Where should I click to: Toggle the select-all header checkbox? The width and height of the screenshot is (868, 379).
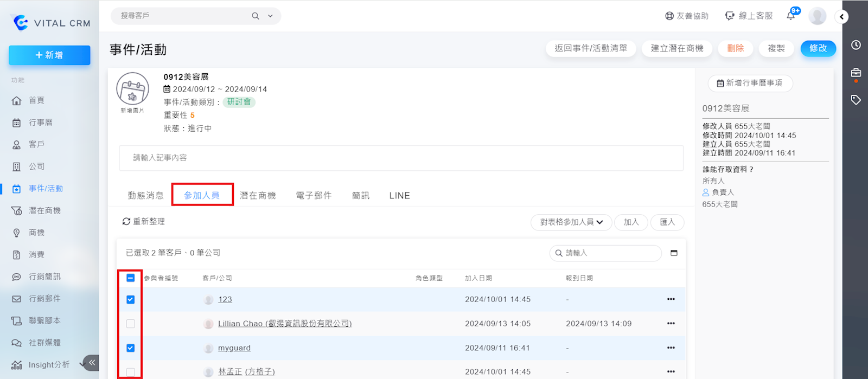click(131, 278)
